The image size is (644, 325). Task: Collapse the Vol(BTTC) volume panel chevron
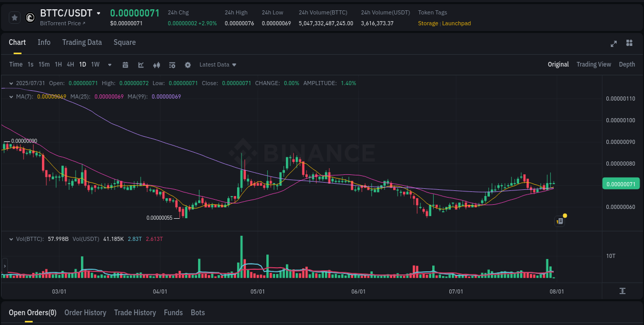11,239
